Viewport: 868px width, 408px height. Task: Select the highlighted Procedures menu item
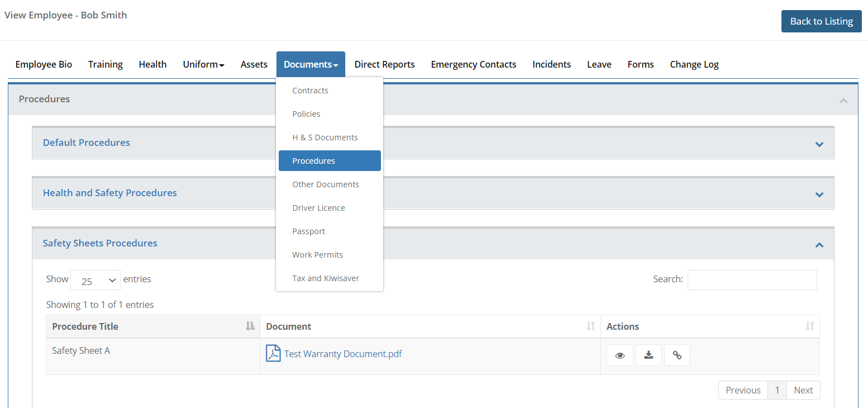330,161
